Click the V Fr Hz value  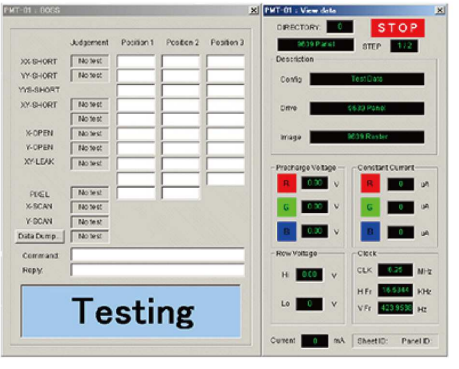tap(395, 308)
